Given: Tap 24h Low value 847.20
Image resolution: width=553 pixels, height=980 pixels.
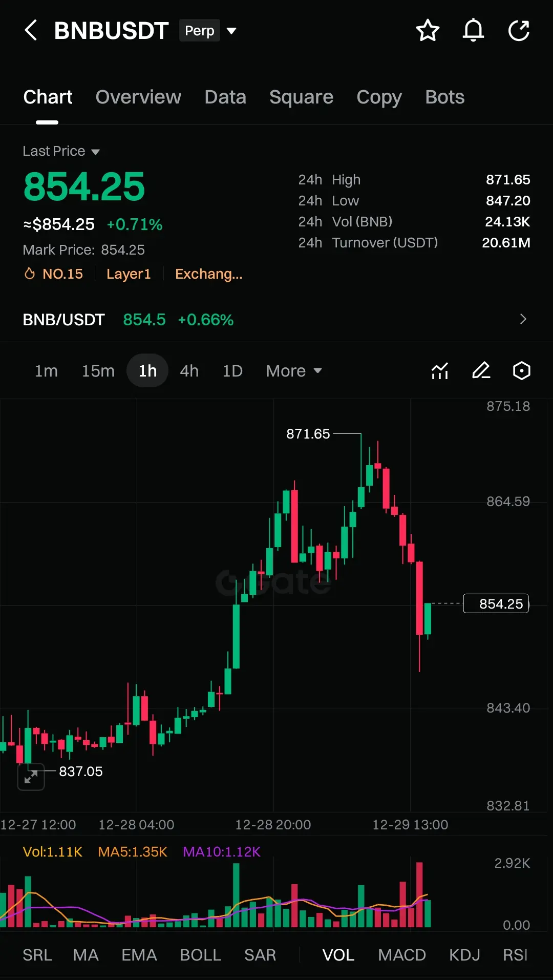Looking at the screenshot, I should coord(508,201).
